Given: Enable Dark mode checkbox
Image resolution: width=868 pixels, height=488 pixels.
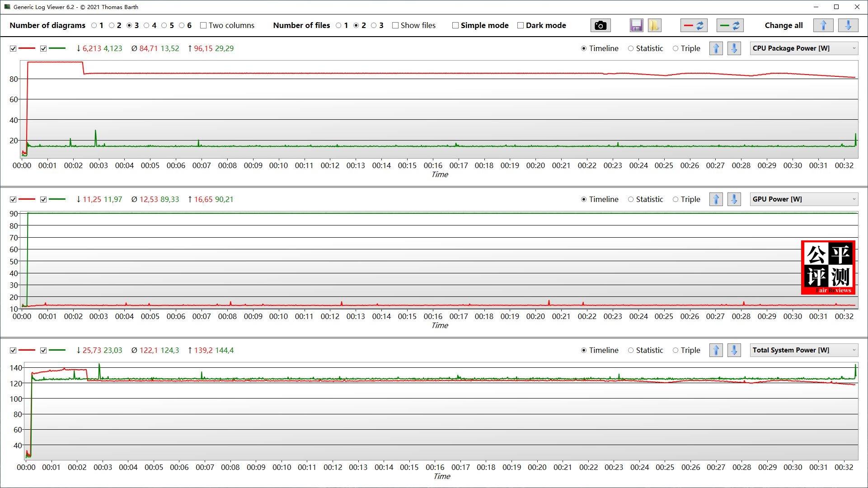Looking at the screenshot, I should [521, 25].
